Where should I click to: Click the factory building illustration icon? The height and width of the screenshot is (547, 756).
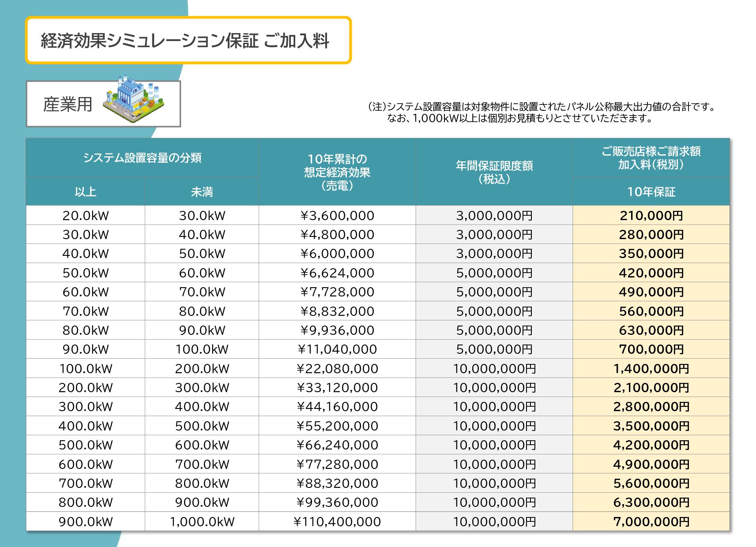pyautogui.click(x=133, y=99)
